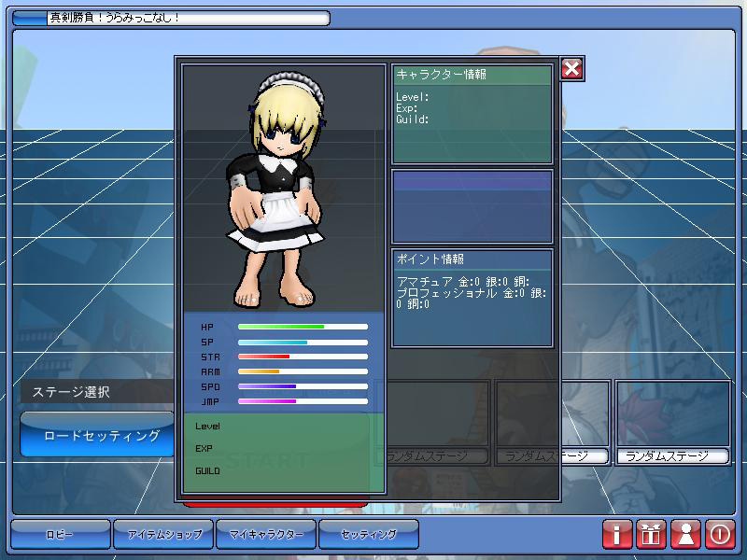Open マイキャラクター my character

click(266, 534)
